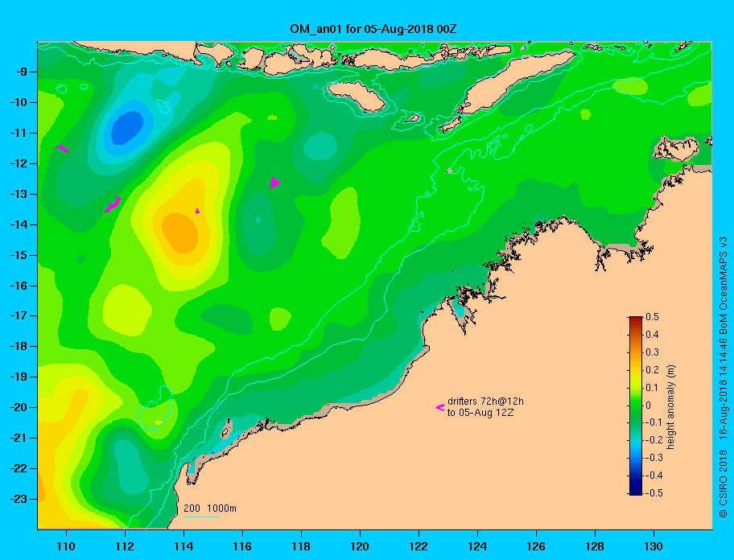Click latitude label -17
This screenshot has height=560, width=734.
[19, 315]
